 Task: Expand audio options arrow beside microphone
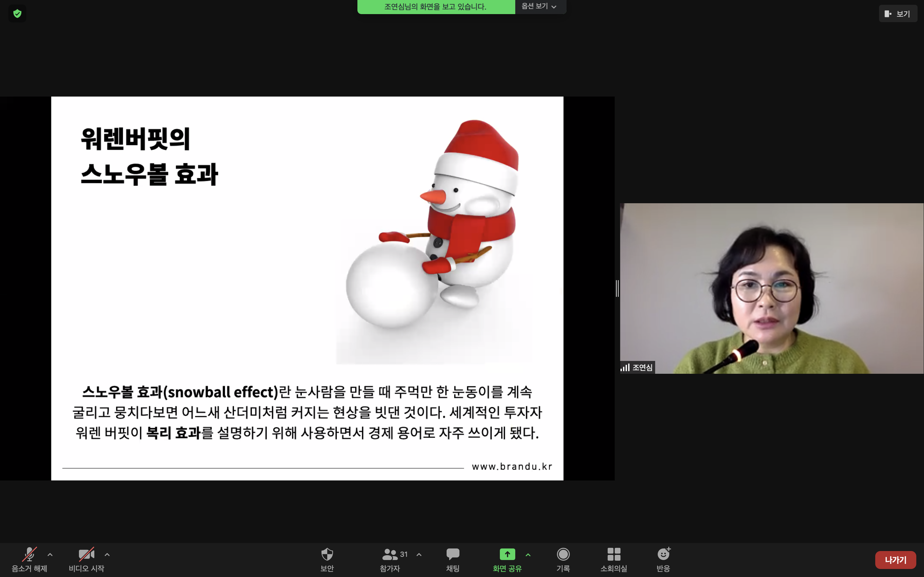pyautogui.click(x=50, y=555)
